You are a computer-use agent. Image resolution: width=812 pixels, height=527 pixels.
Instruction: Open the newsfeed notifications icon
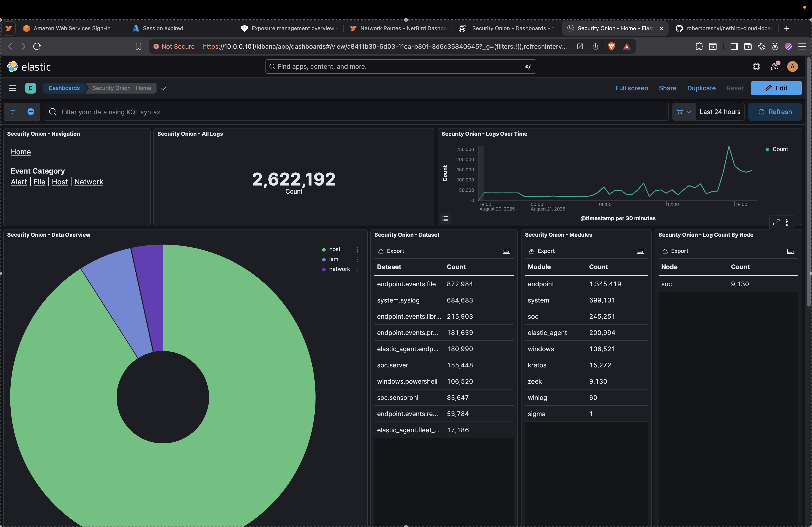click(x=774, y=66)
